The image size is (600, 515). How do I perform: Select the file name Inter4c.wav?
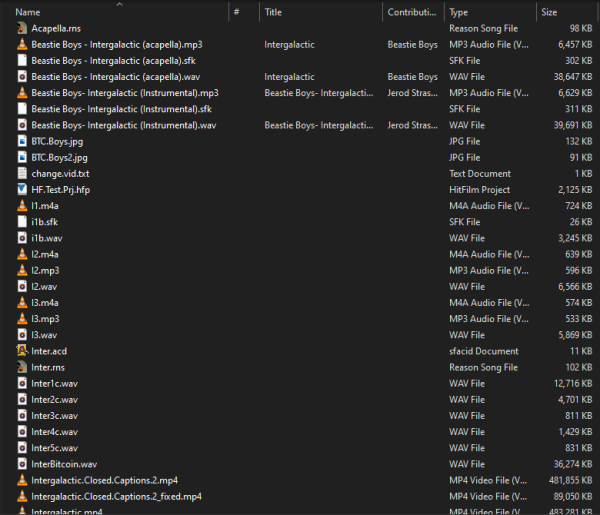pyautogui.click(x=54, y=432)
